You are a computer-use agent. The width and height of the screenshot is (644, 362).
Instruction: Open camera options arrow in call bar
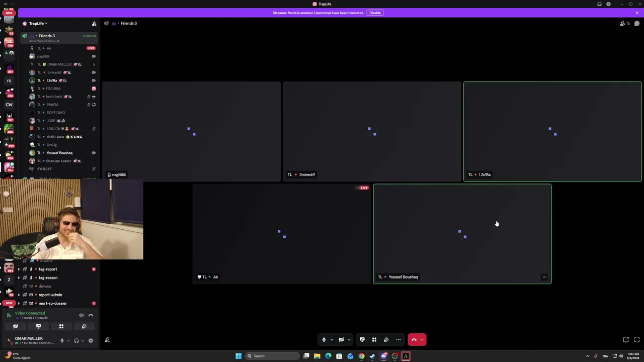pyautogui.click(x=349, y=340)
